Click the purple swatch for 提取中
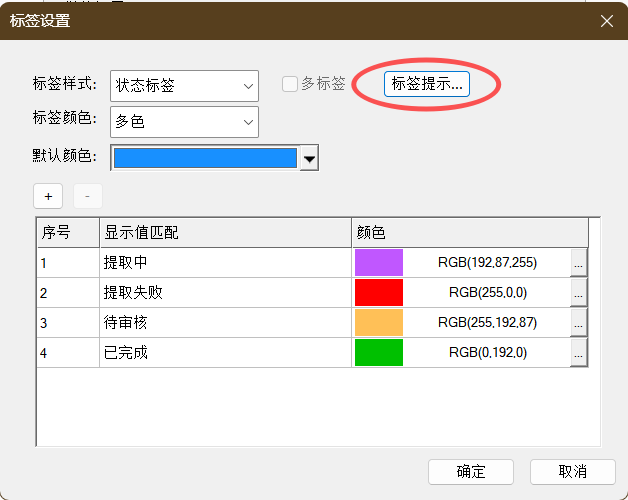This screenshot has width=628, height=500. [379, 263]
